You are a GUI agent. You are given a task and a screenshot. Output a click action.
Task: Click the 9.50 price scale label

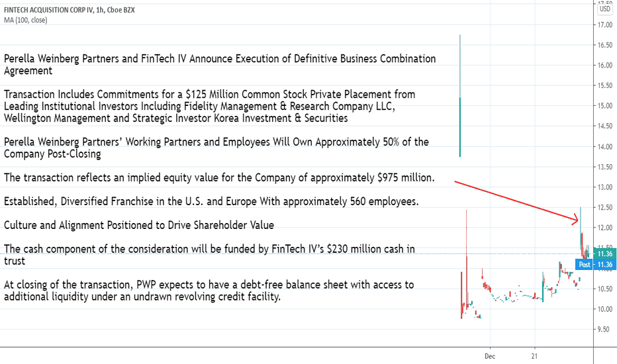pyautogui.click(x=604, y=330)
